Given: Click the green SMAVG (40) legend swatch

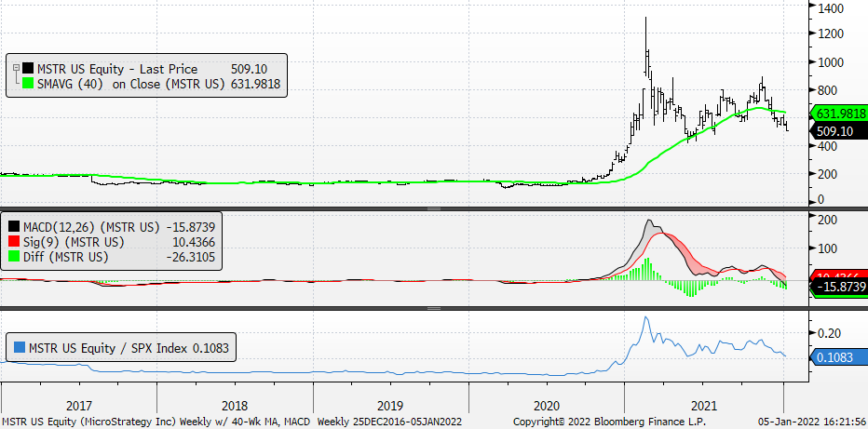Looking at the screenshot, I should pyautogui.click(x=28, y=84).
